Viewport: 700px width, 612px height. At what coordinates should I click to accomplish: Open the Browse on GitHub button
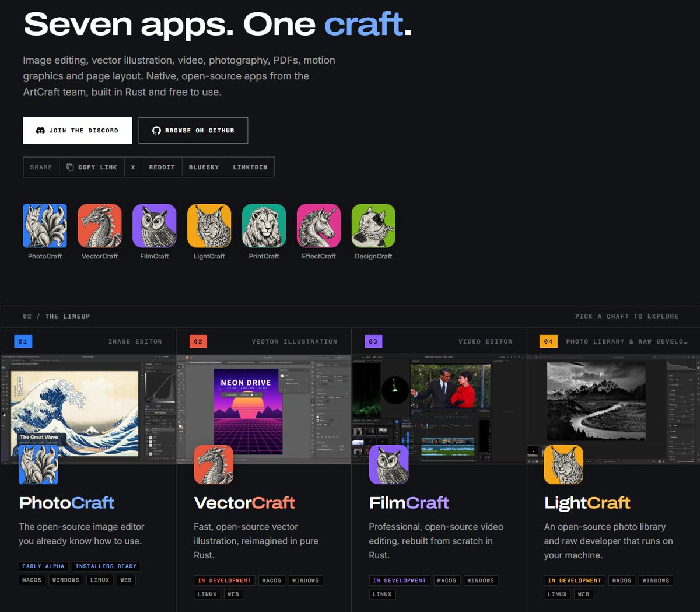[193, 130]
